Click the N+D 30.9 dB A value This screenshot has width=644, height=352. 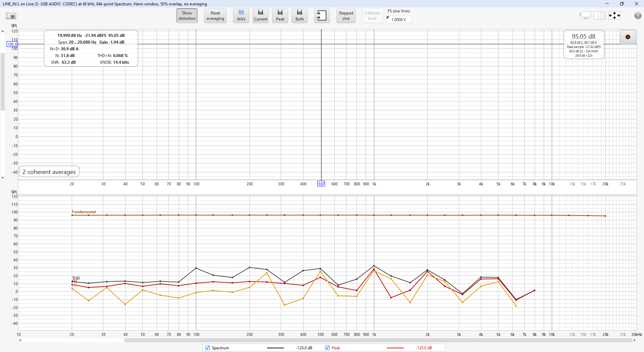coord(69,49)
